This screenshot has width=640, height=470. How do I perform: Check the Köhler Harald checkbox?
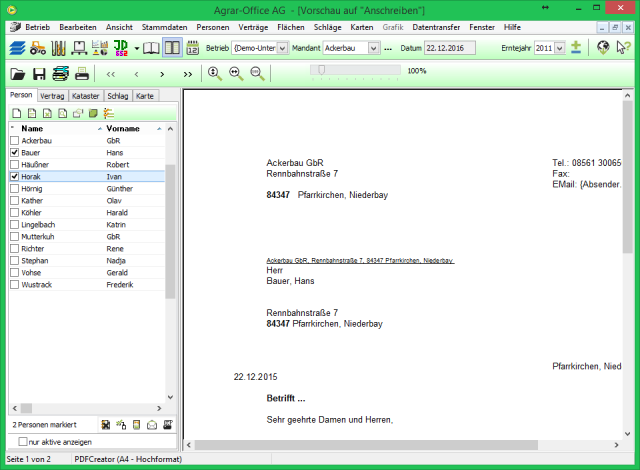click(x=15, y=213)
